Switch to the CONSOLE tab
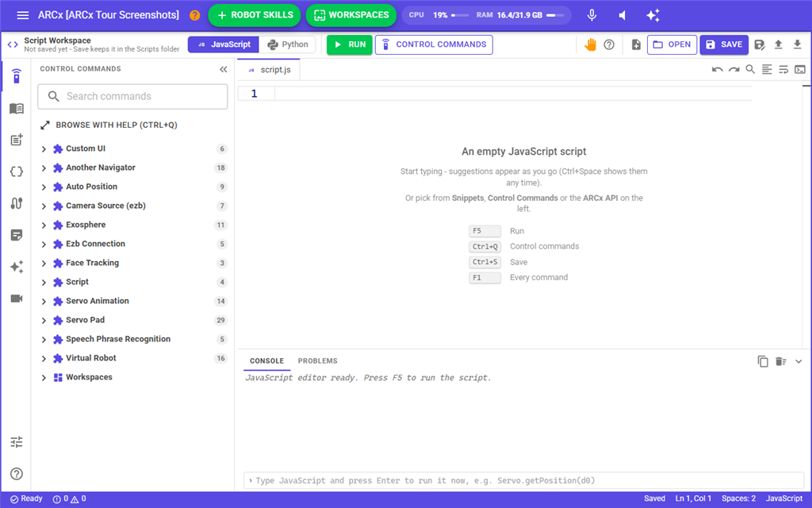Screen dimensions: 812x508 point(266,361)
